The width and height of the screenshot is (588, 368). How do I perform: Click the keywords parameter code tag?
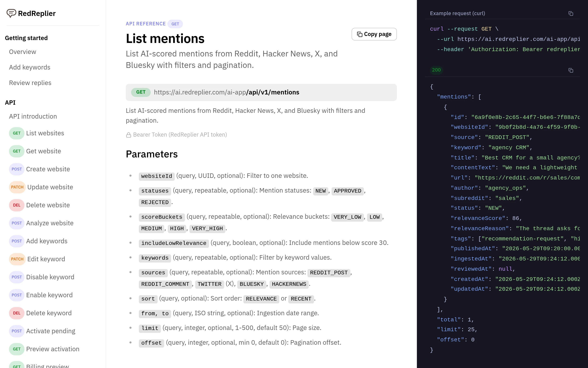(155, 258)
